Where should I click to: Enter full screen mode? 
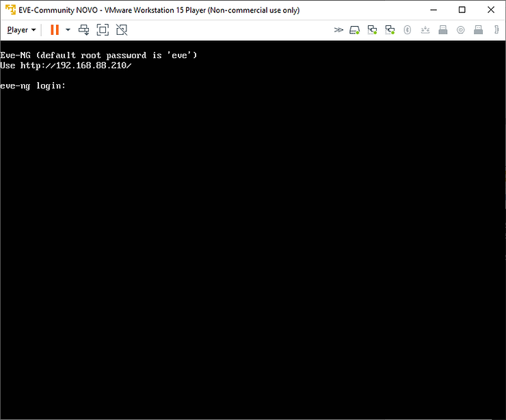point(103,30)
